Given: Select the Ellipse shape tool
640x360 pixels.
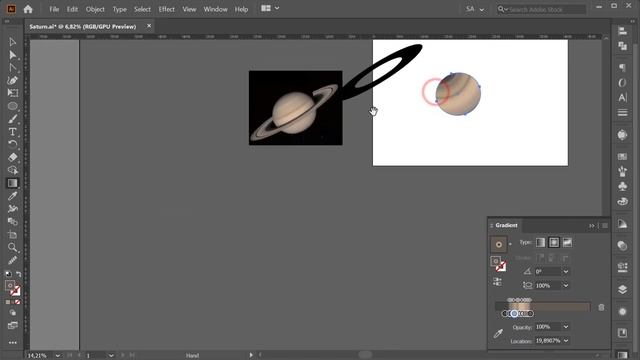Looking at the screenshot, I should point(12,106).
